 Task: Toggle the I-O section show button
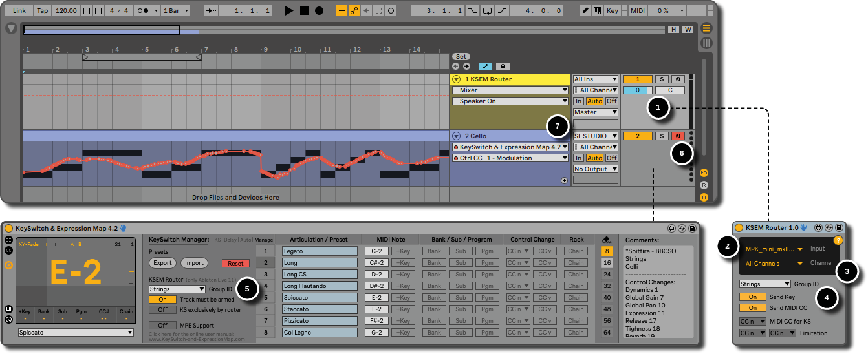pyautogui.click(x=704, y=173)
